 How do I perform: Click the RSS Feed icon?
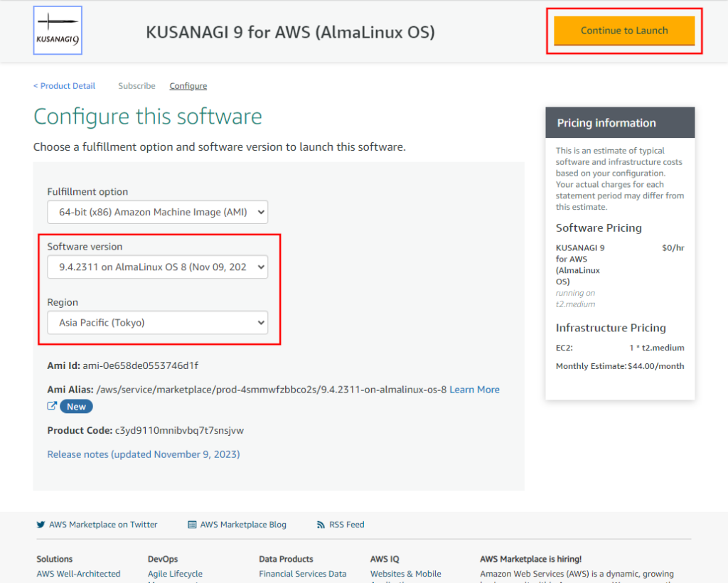point(321,525)
